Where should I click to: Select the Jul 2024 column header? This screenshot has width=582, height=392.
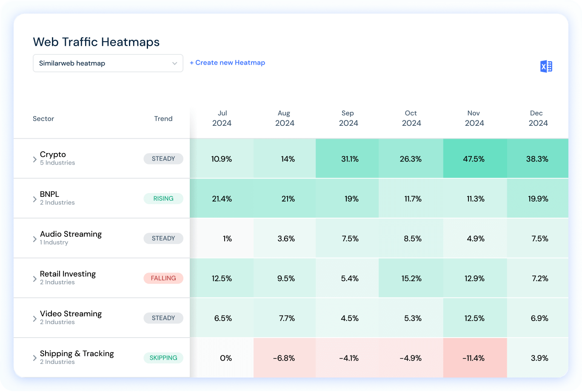click(x=222, y=118)
